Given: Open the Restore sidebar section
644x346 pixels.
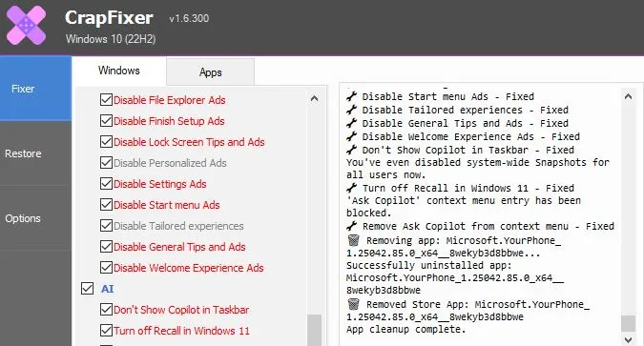Looking at the screenshot, I should click(x=35, y=153).
